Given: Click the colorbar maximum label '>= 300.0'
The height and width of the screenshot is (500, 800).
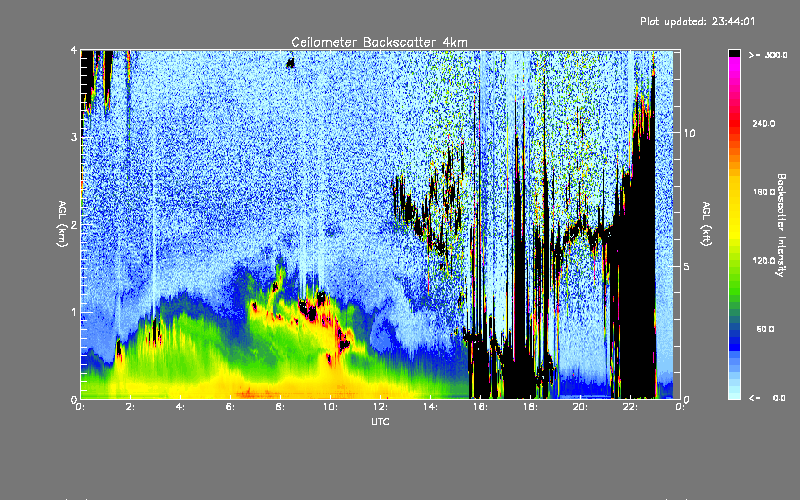Looking at the screenshot, I should click(768, 55).
